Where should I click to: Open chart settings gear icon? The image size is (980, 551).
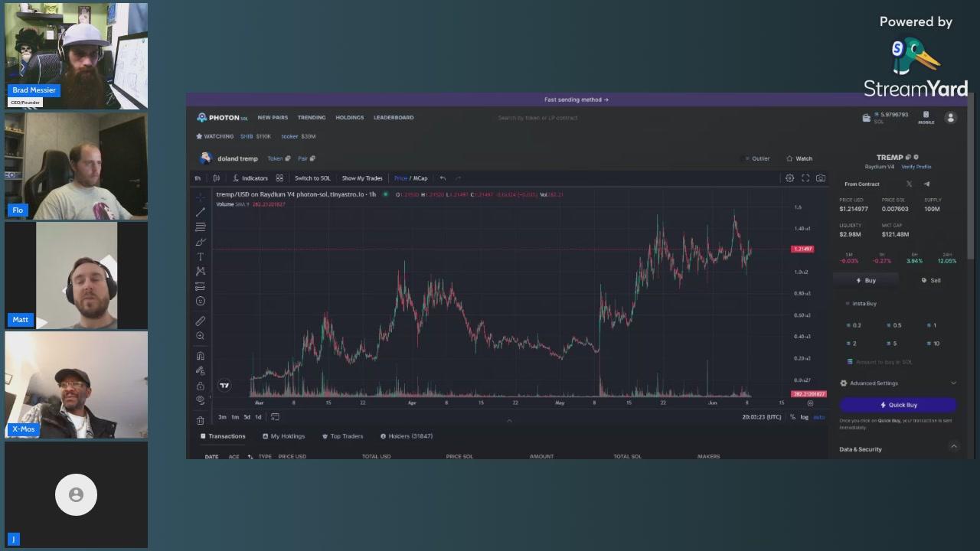click(x=789, y=178)
